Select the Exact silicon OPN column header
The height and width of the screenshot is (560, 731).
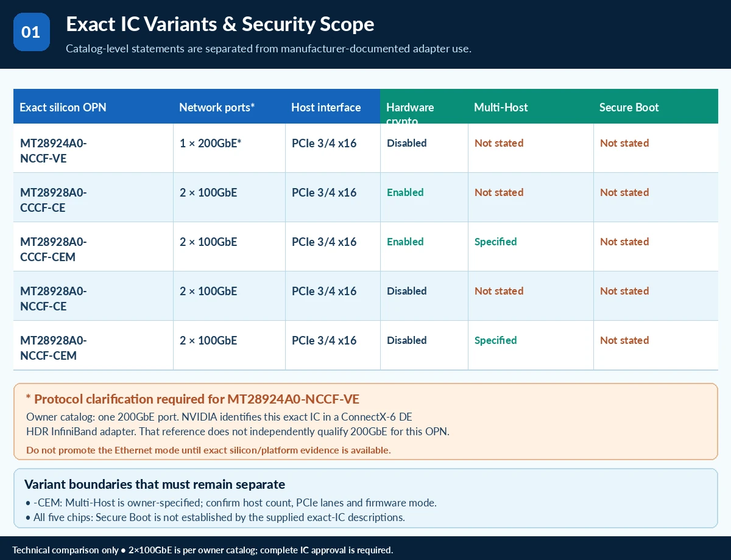click(x=93, y=107)
